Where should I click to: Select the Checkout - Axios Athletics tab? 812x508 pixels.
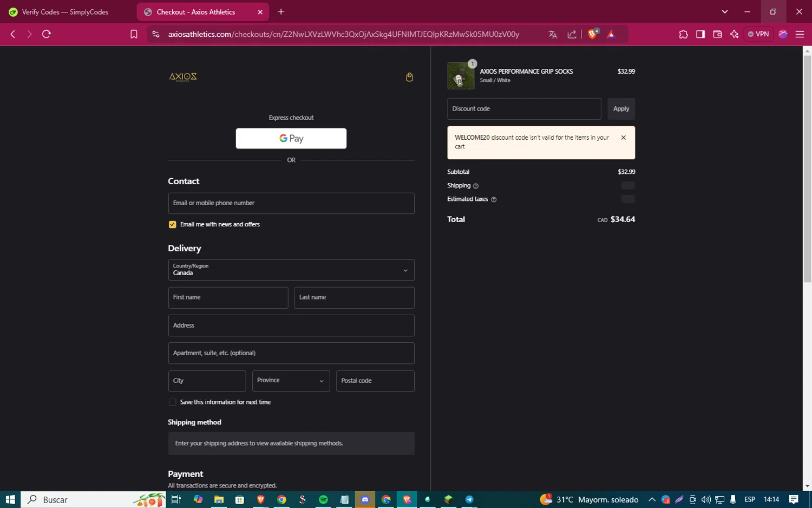[202, 12]
